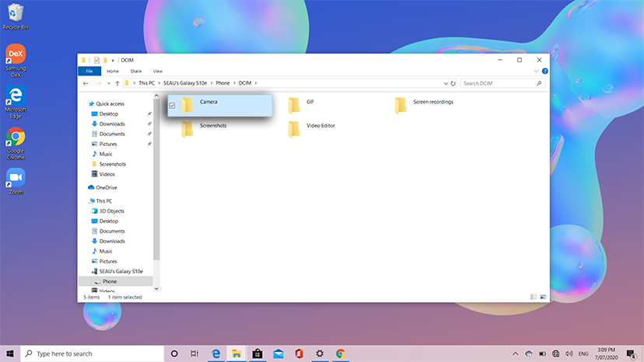This screenshot has height=362, width=644.
Task: Switch to large icons view layout
Action: coord(543,298)
